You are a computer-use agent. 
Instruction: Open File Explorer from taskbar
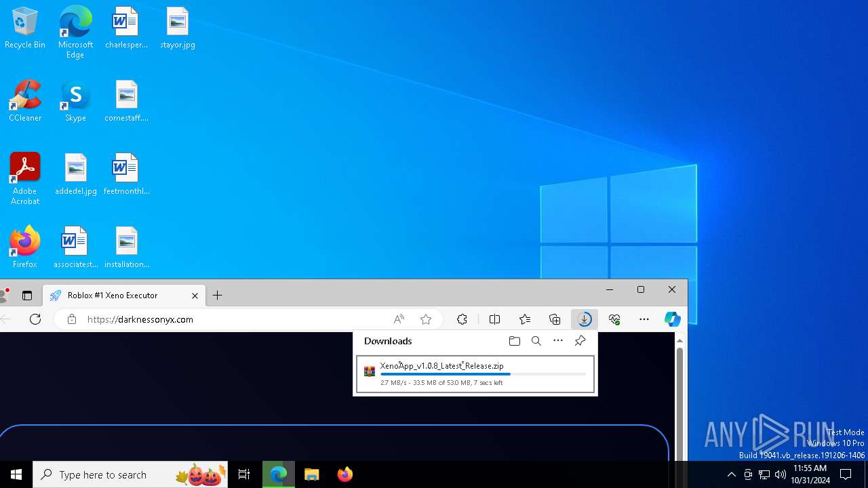click(312, 474)
